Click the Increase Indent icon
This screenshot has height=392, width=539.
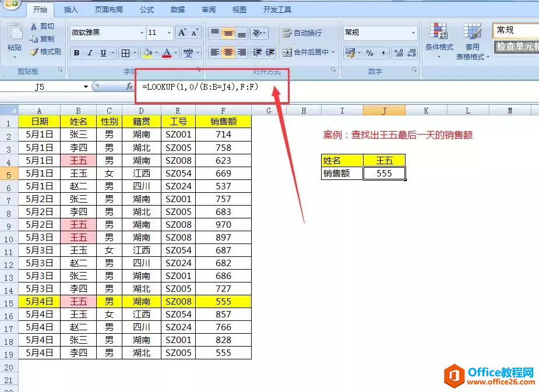tap(270, 52)
